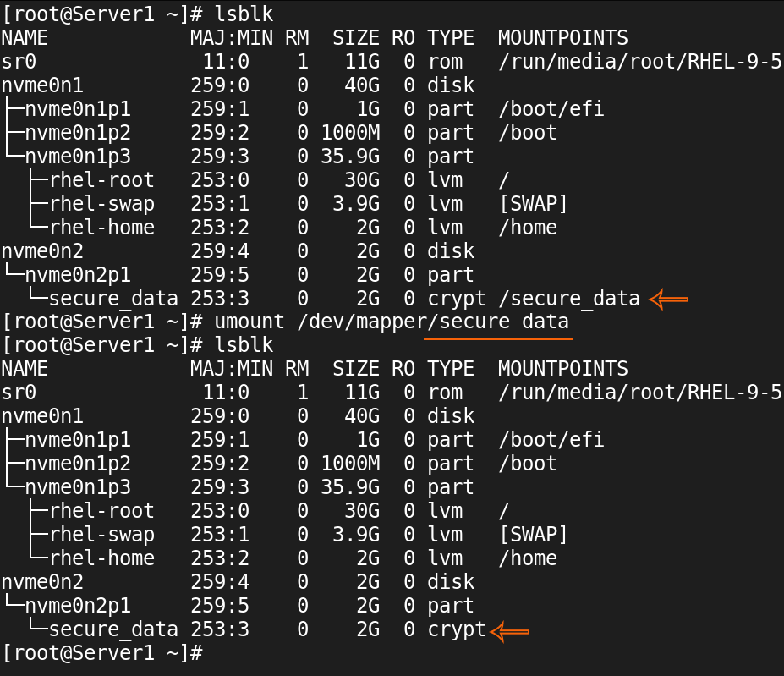784x676 pixels.
Task: Click the rhel-swap name in the first lsblk output
Action: [x=102, y=204]
